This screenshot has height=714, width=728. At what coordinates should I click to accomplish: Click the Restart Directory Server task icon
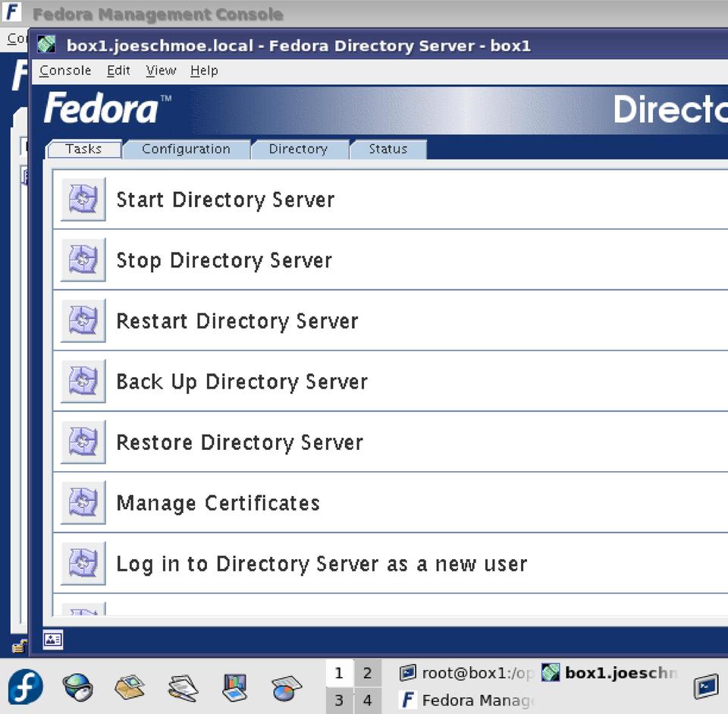[x=83, y=321]
